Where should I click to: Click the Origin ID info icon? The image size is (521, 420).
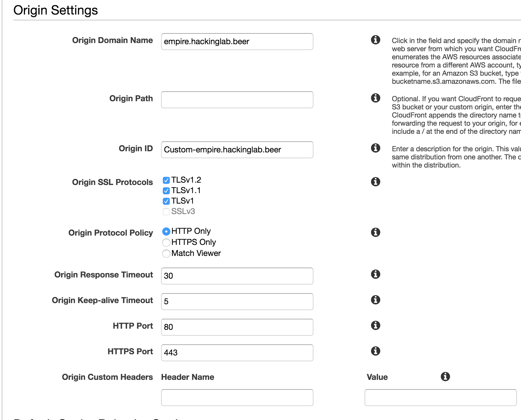click(375, 148)
